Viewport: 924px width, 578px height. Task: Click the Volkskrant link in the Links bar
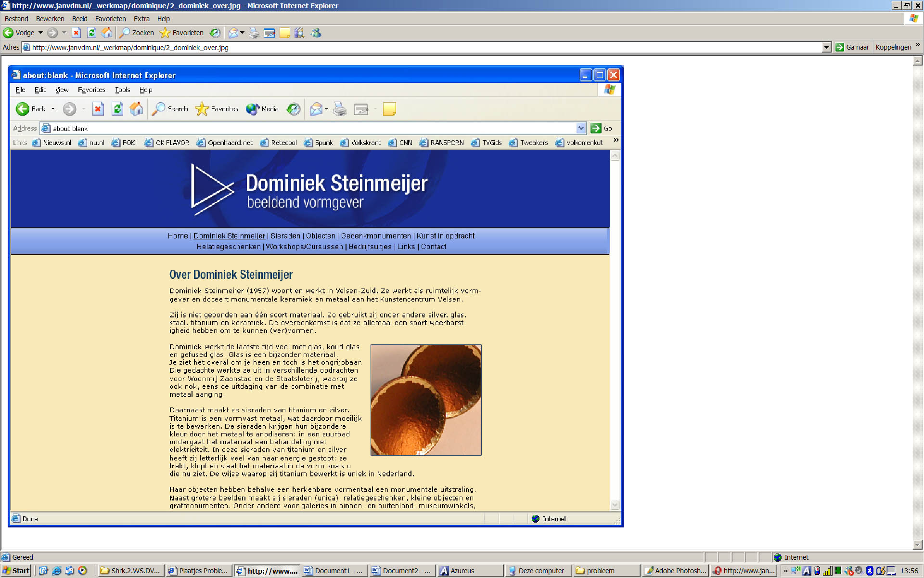[360, 143]
